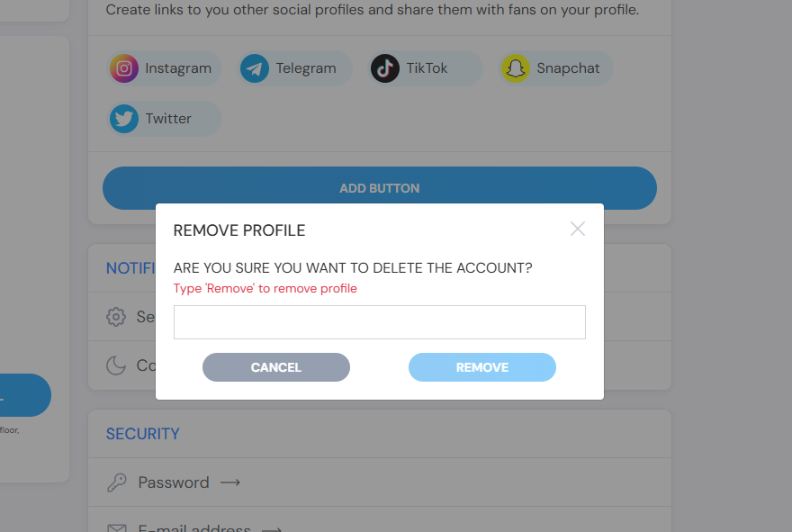Focus the 'Remove' confirmation text field
This screenshot has width=792, height=532.
tap(379, 322)
